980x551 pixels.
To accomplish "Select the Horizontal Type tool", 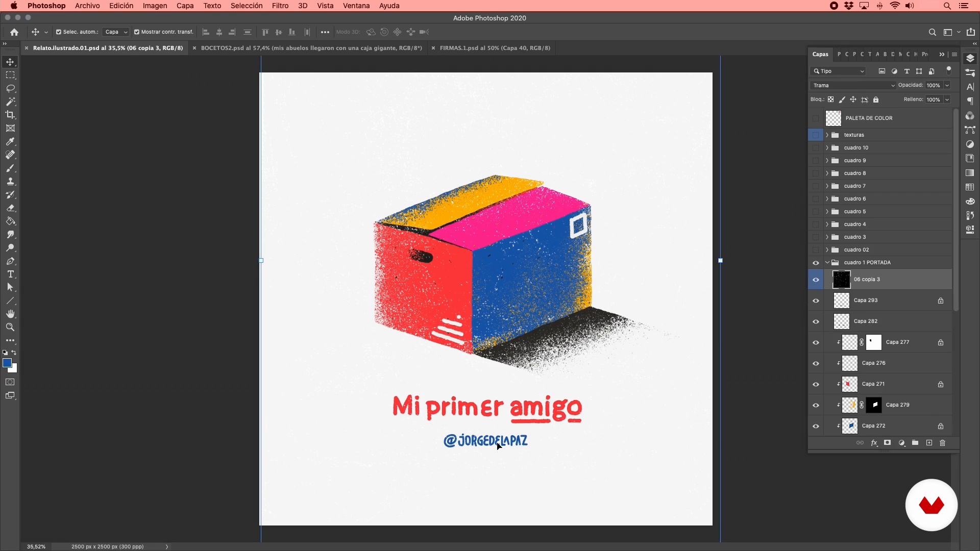I will pos(10,274).
